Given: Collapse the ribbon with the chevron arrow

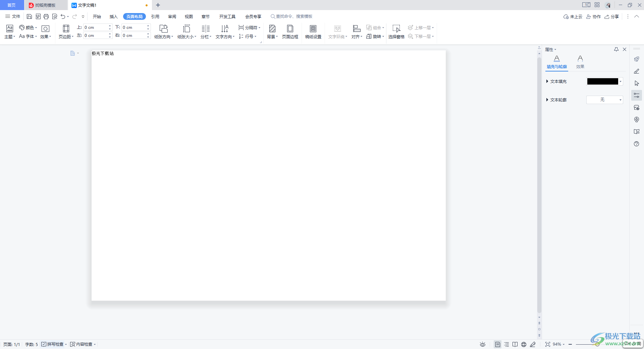Looking at the screenshot, I should click(637, 16).
